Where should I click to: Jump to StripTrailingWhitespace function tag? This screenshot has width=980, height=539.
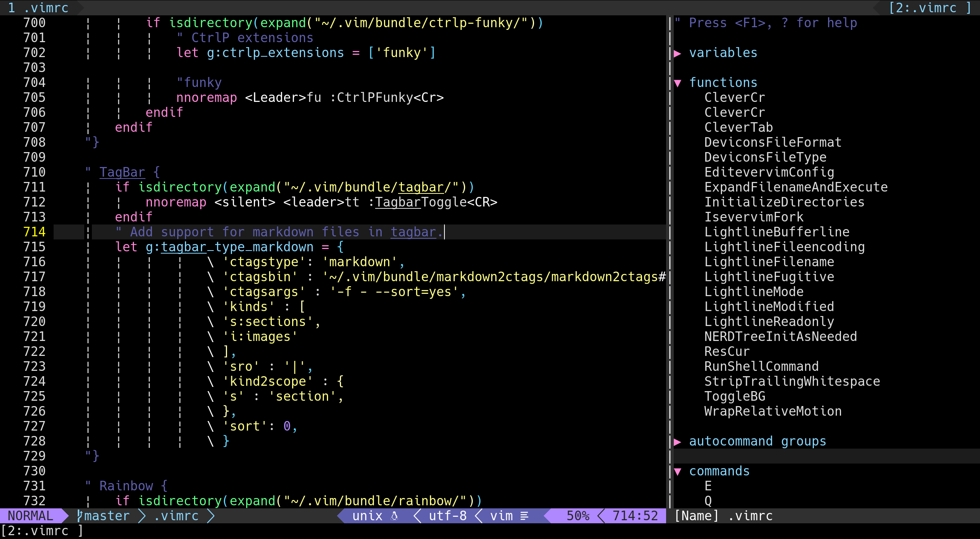tap(792, 381)
